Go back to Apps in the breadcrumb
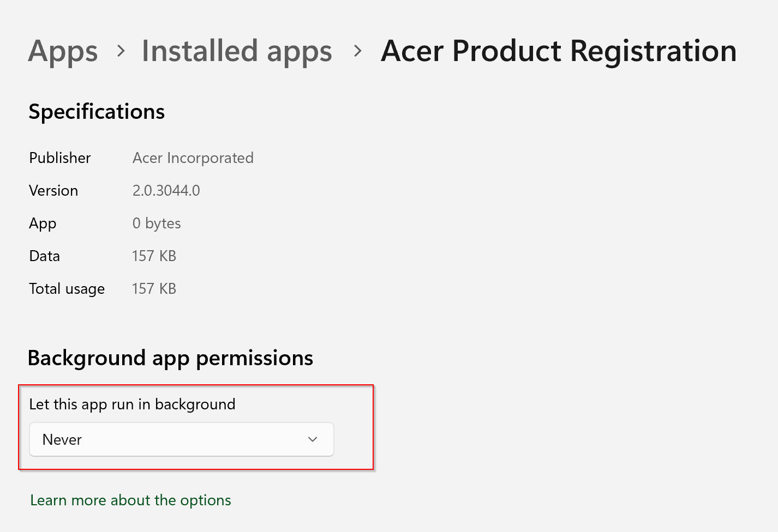The height and width of the screenshot is (532, 778). pyautogui.click(x=63, y=52)
